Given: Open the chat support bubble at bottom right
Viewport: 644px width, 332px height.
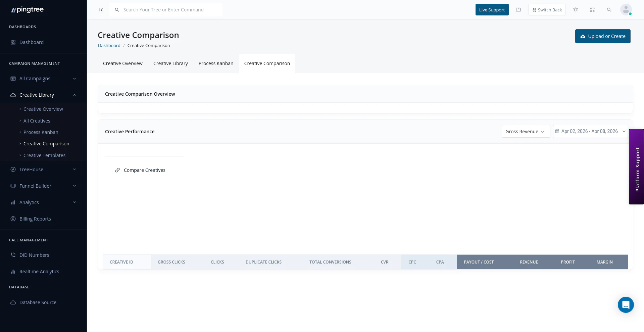Looking at the screenshot, I should pos(626,305).
